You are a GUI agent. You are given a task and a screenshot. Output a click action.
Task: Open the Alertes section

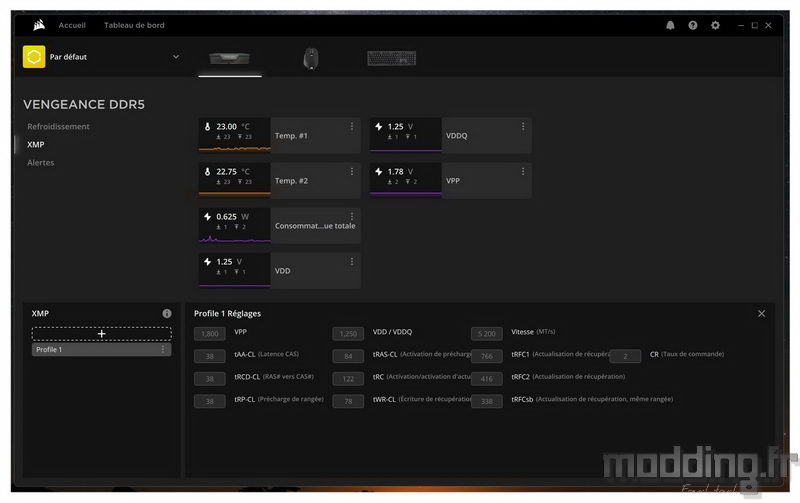click(41, 163)
